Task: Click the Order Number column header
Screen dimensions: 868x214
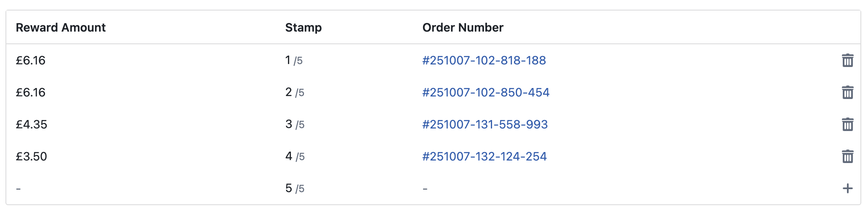Action: pos(463,28)
